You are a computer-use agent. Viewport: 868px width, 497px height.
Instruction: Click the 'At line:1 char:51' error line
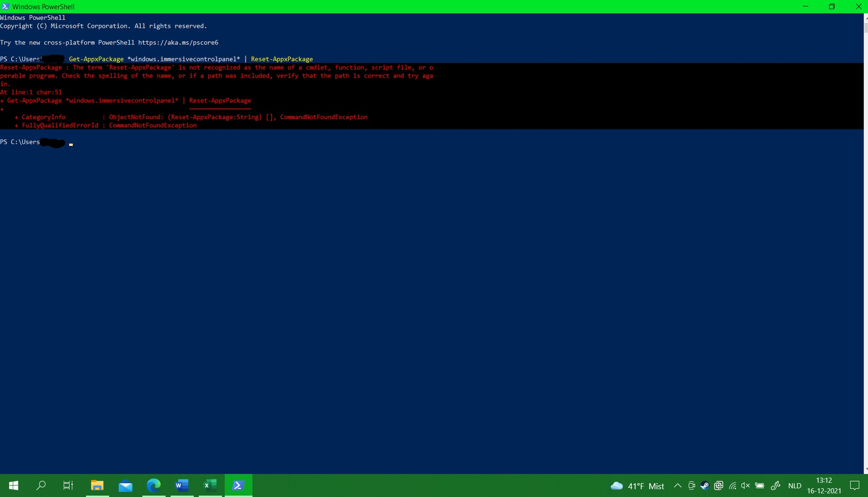(x=31, y=92)
